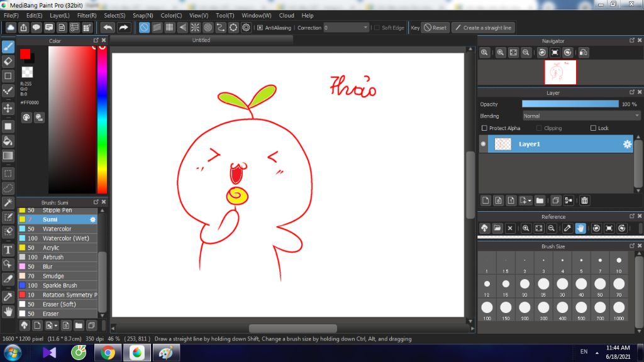
Task: Select the rectangular Select tool
Action: coord(8,173)
